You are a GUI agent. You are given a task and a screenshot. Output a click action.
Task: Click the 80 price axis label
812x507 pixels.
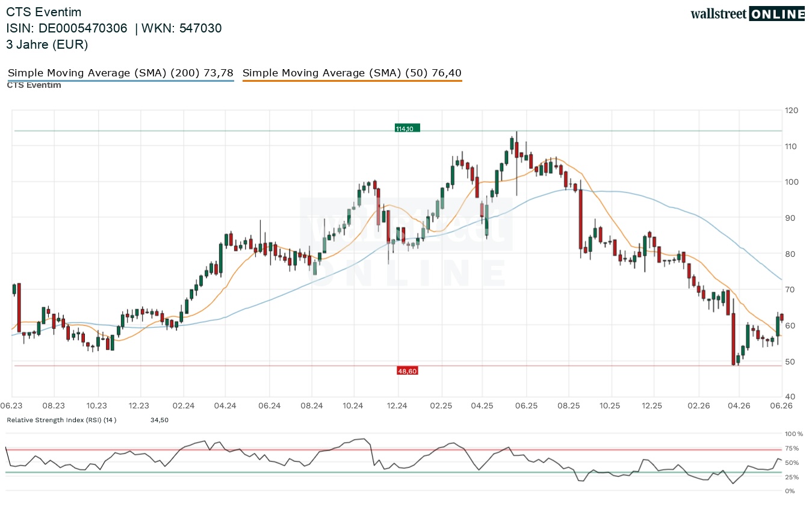(x=790, y=254)
